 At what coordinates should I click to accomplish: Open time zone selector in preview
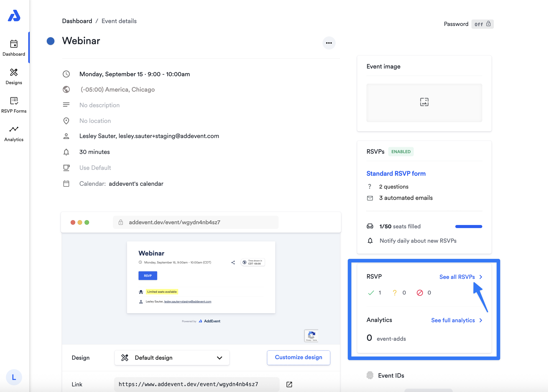pyautogui.click(x=252, y=262)
